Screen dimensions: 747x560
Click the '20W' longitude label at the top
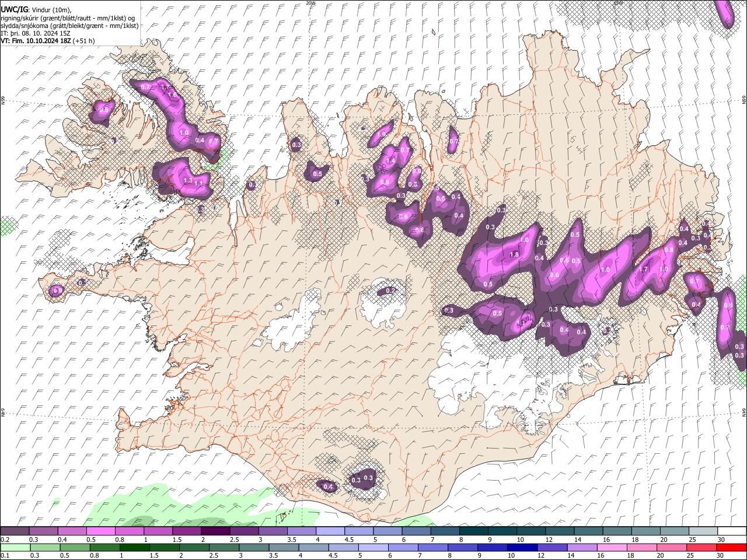310,2
